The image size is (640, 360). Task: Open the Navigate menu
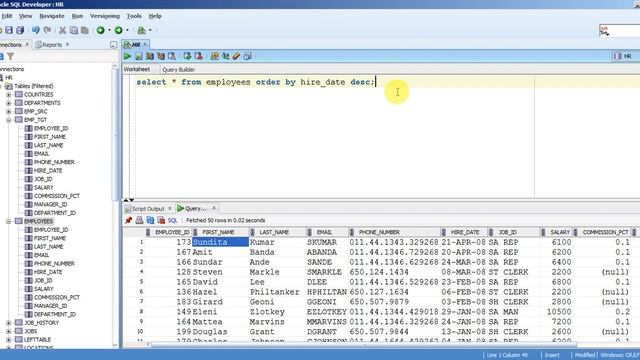click(52, 16)
